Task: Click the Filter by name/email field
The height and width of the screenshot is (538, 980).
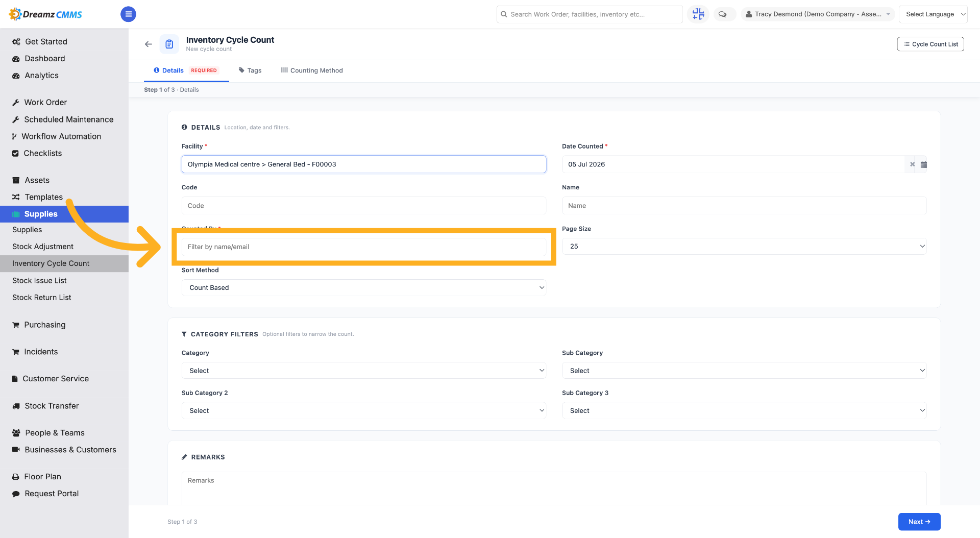Action: 364,247
